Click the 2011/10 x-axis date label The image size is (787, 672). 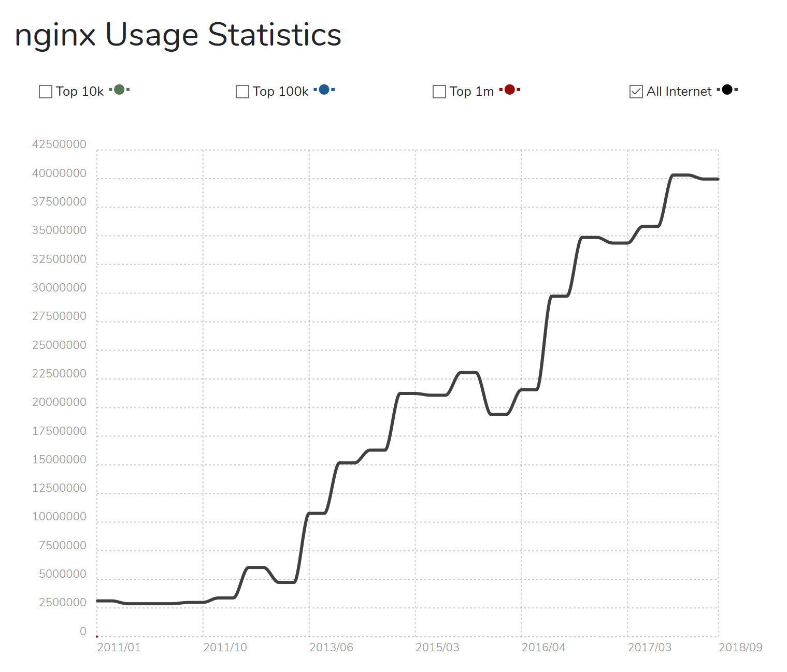[225, 648]
